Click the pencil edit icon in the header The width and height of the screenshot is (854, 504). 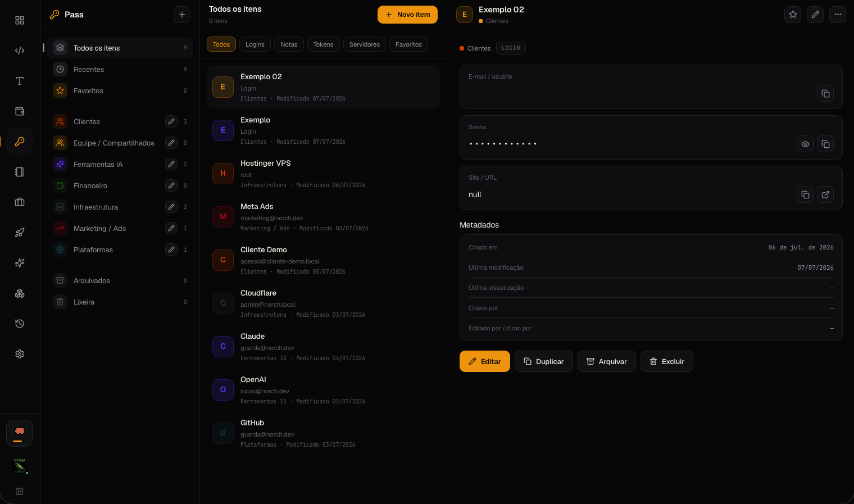[815, 15]
